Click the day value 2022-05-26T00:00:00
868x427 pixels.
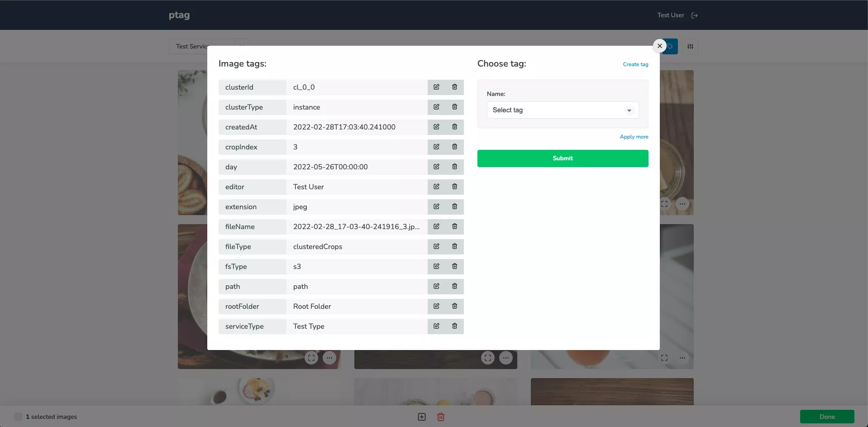(330, 167)
